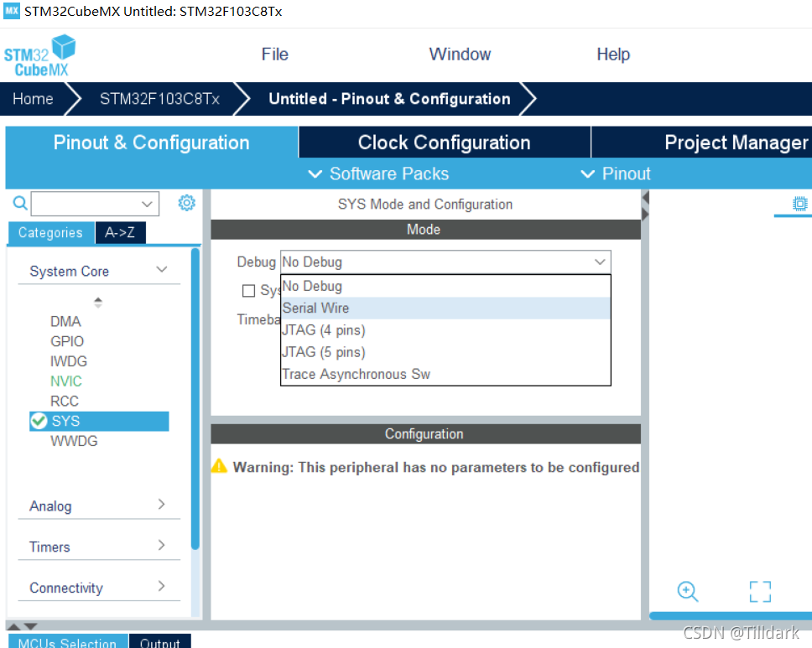Open the Help menu
Image resolution: width=812 pixels, height=648 pixels.
613,54
